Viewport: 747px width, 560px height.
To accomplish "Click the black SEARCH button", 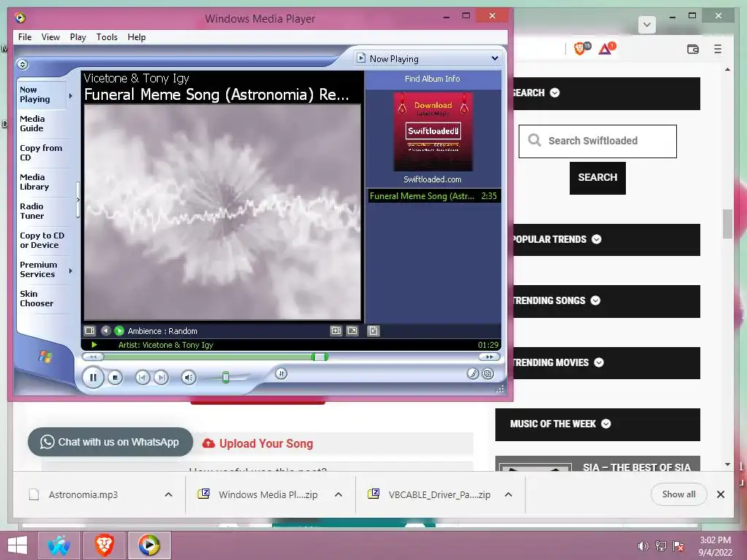I will coord(597,178).
